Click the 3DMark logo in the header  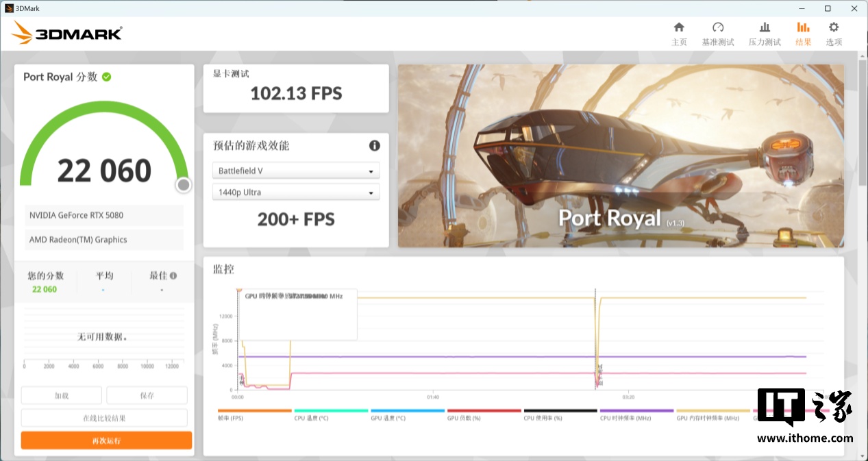(67, 32)
